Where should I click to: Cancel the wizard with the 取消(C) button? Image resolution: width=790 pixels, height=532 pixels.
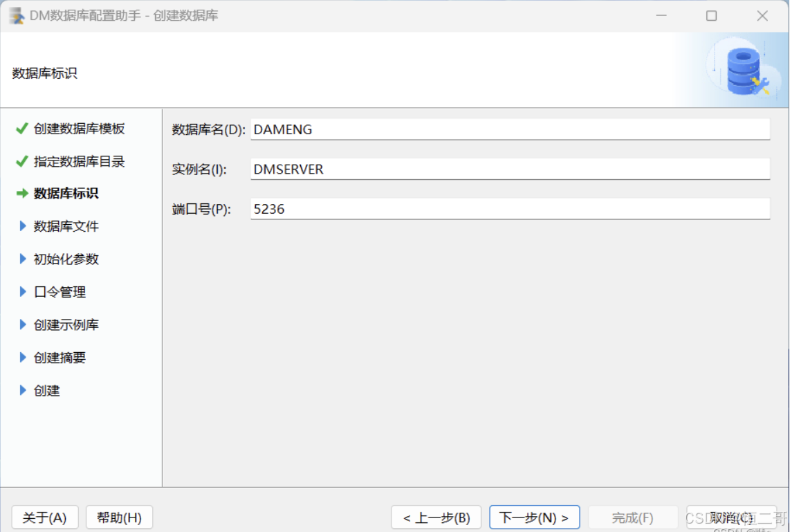pyautogui.click(x=731, y=517)
